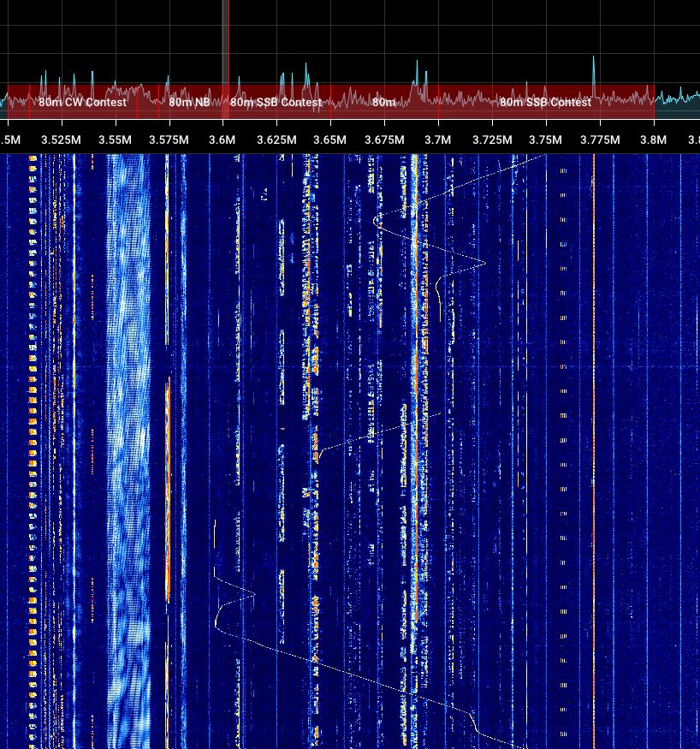The width and height of the screenshot is (700, 749).
Task: Click the 3.55M frequency axis label
Action: pyautogui.click(x=115, y=140)
